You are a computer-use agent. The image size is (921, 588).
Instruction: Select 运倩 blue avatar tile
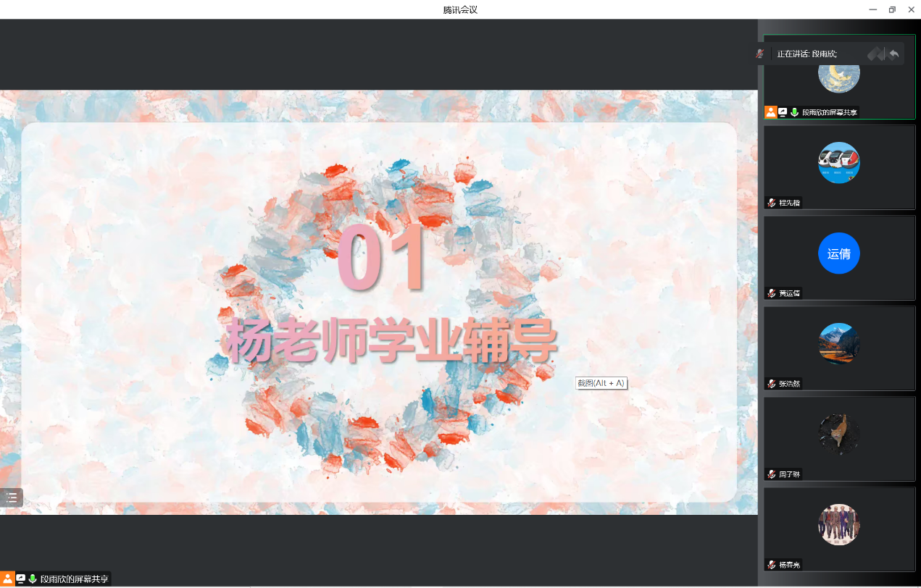point(838,253)
